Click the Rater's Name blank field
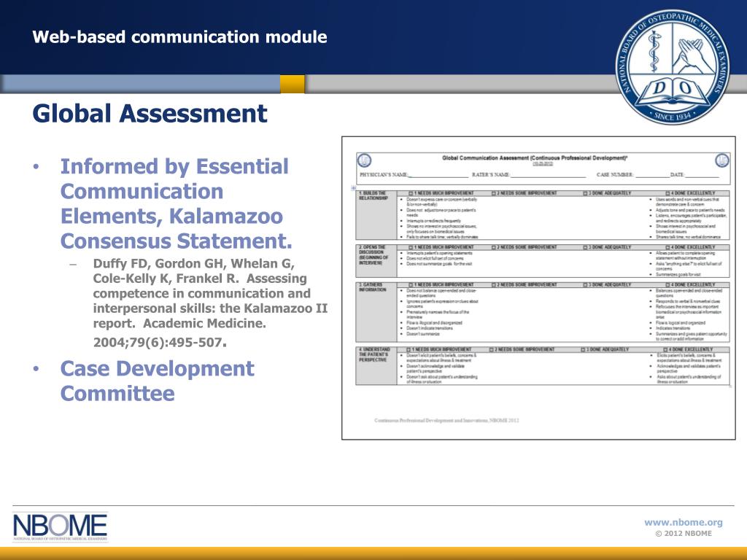 tap(548, 175)
